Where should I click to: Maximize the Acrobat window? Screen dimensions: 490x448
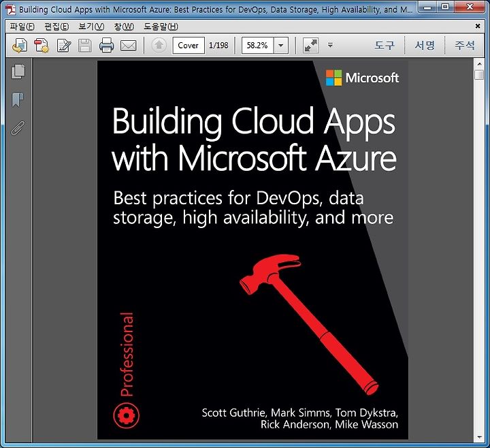(445, 7)
